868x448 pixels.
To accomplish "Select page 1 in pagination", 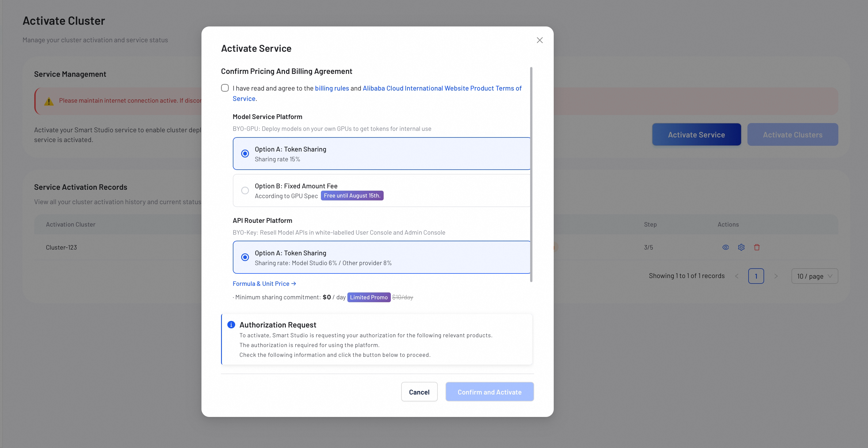I will 756,276.
